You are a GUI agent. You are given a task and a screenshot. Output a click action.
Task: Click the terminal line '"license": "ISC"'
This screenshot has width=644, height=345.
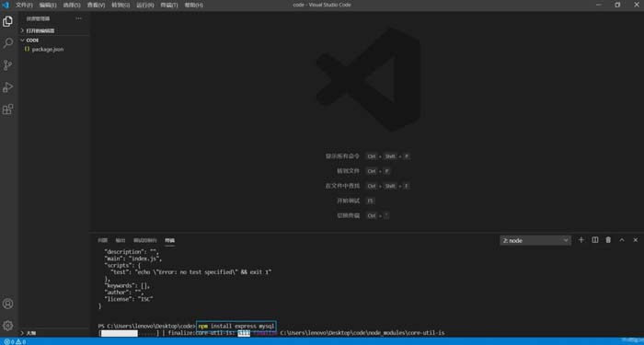pyautogui.click(x=129, y=299)
